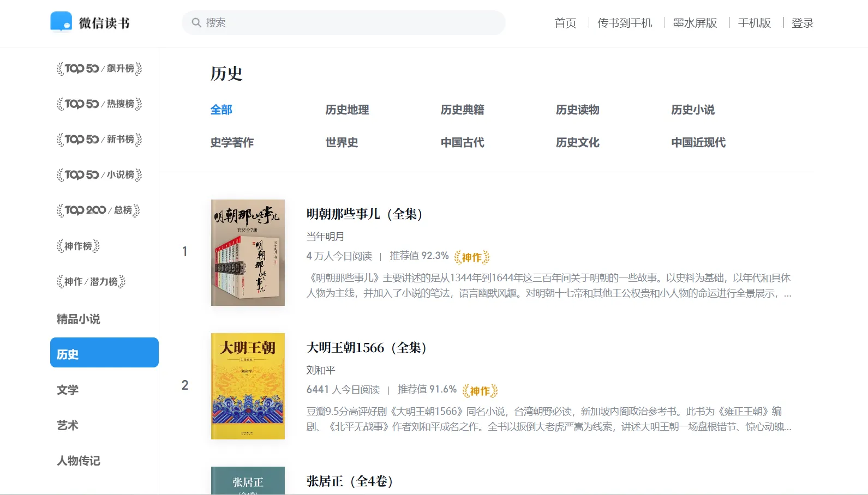868x495 pixels.
Task: Select 艺术 category in the sidebar
Action: pos(68,425)
